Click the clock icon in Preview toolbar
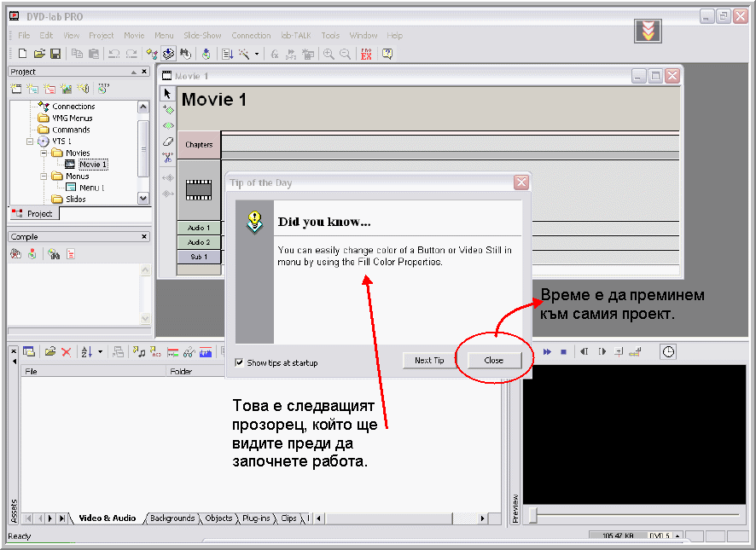This screenshot has width=756, height=550. tap(668, 352)
